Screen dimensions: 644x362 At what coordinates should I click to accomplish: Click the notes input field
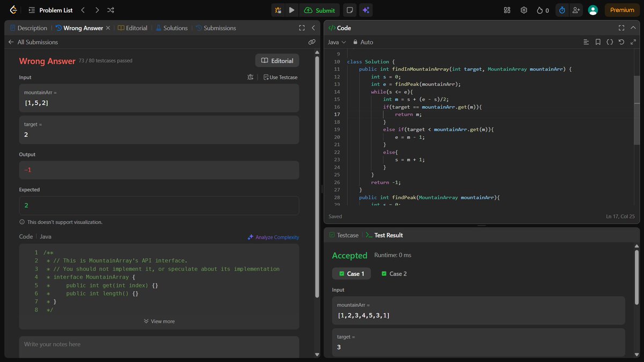[159, 347]
